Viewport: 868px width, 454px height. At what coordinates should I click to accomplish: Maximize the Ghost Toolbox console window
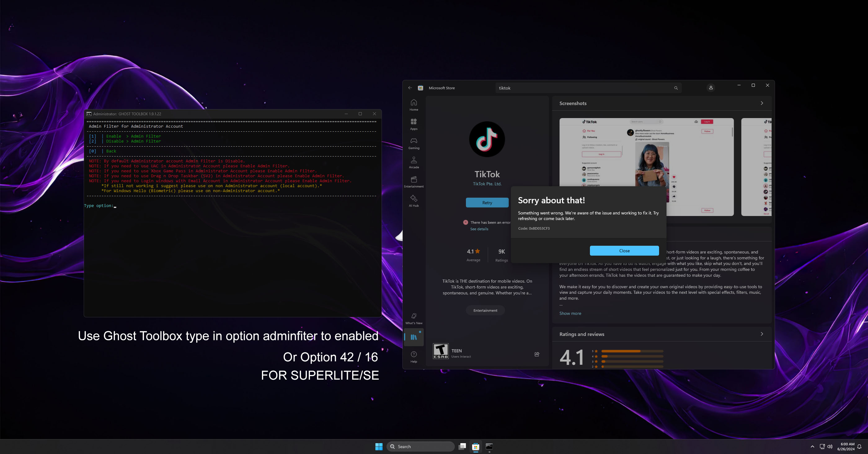point(360,114)
